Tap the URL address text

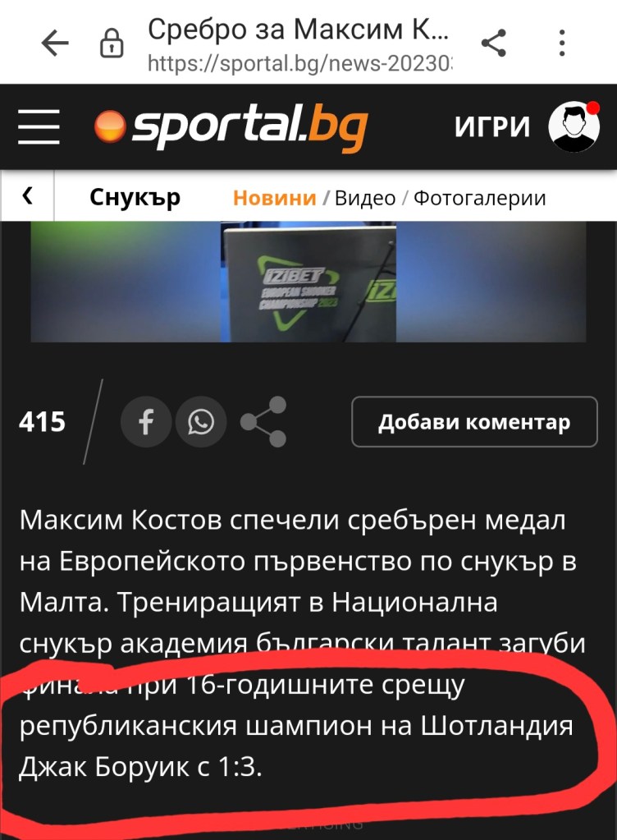point(299,64)
